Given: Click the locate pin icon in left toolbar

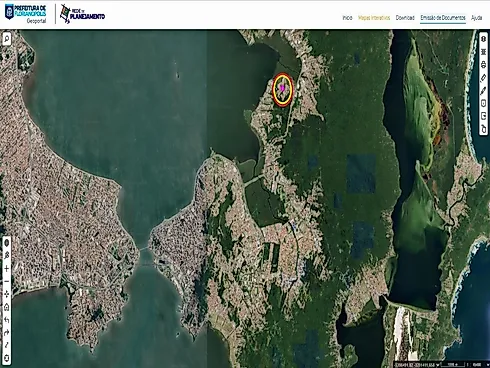Looking at the screenshot, I should pos(6,256).
